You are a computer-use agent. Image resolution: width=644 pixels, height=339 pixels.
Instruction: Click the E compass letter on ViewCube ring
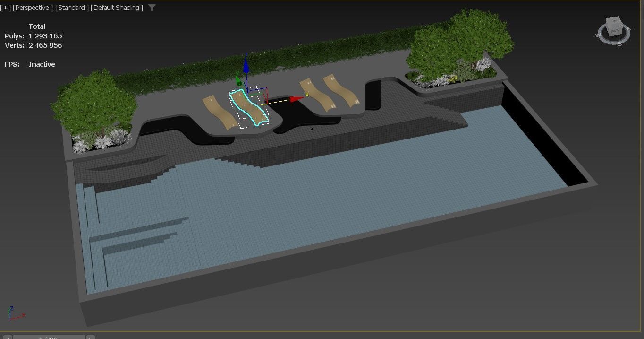click(629, 28)
